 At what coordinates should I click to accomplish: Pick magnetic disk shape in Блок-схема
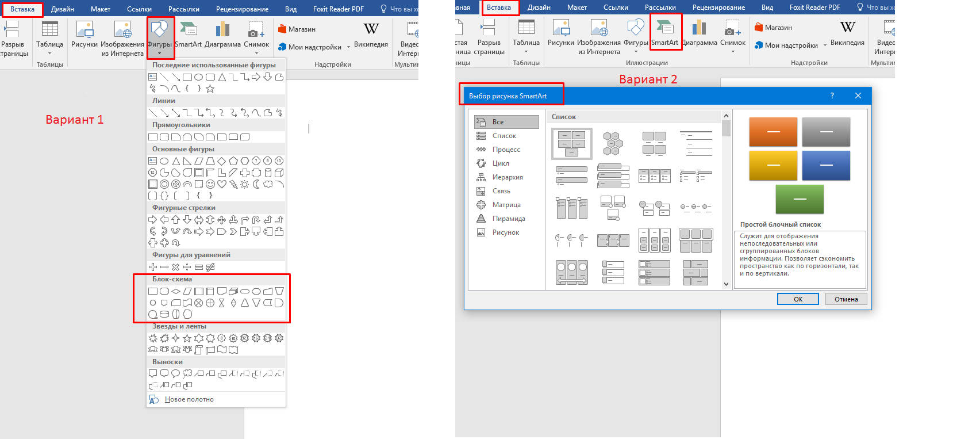click(164, 314)
